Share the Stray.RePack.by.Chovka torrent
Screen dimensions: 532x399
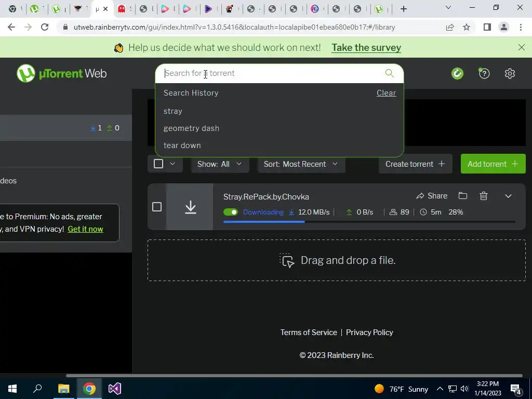[x=432, y=196]
